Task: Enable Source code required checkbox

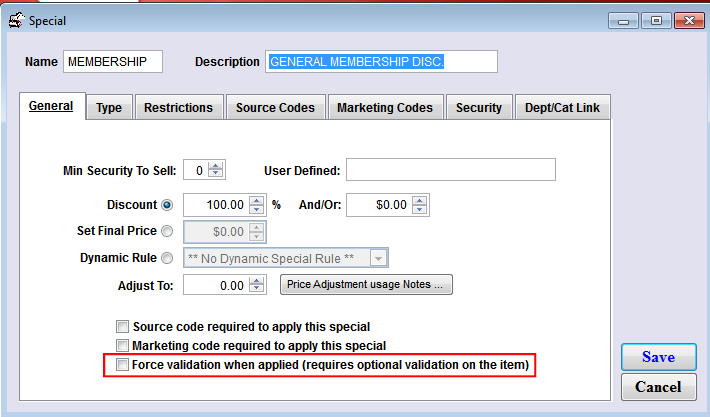Action: click(x=122, y=326)
